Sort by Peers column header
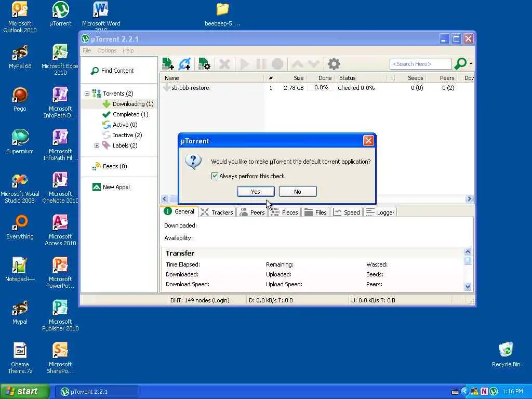 [442, 78]
